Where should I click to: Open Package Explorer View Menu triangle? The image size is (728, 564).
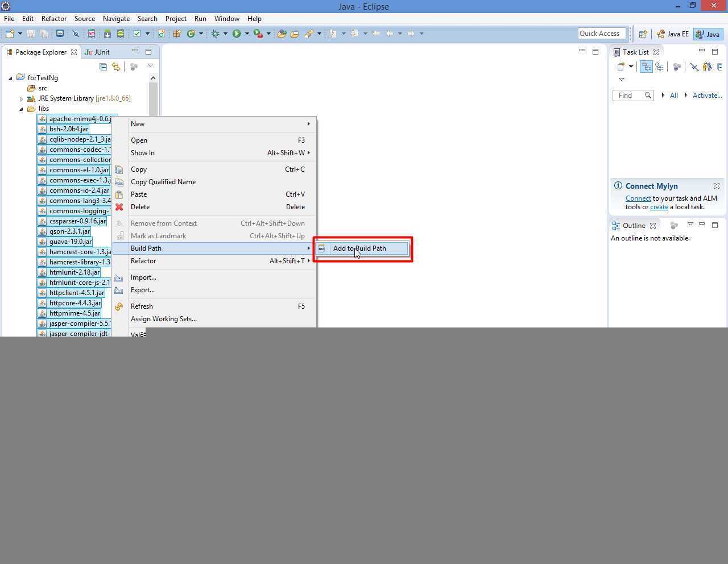pos(150,66)
